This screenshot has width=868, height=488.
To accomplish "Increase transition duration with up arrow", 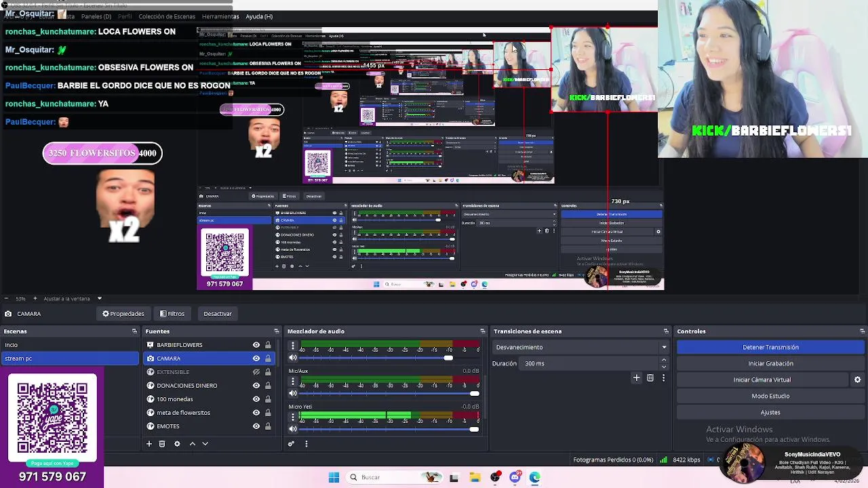I will (664, 360).
